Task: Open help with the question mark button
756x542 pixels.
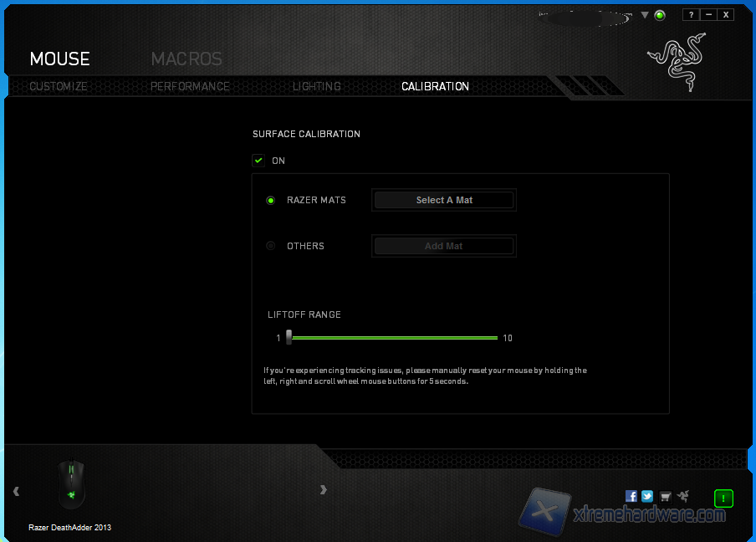Action: pos(691,14)
